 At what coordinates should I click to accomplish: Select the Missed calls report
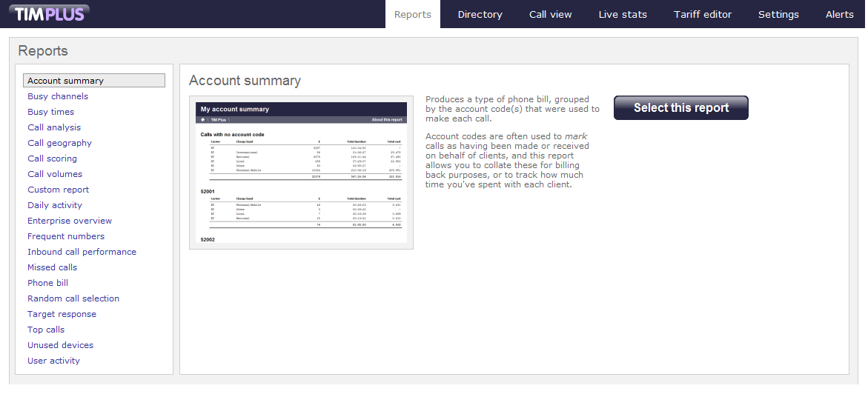point(52,267)
